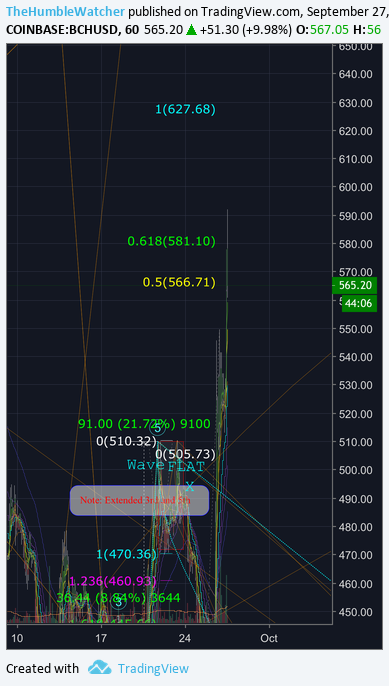Click the 24 date axis label

point(185,638)
